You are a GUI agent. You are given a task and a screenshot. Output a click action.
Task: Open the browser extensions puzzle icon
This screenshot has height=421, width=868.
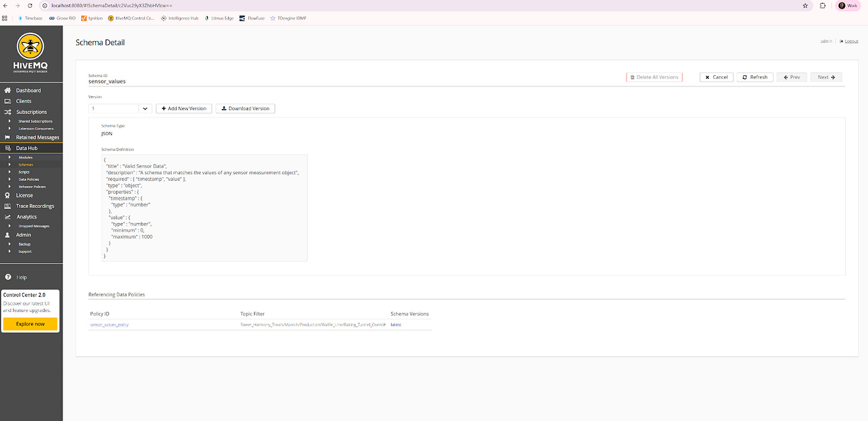coord(823,5)
